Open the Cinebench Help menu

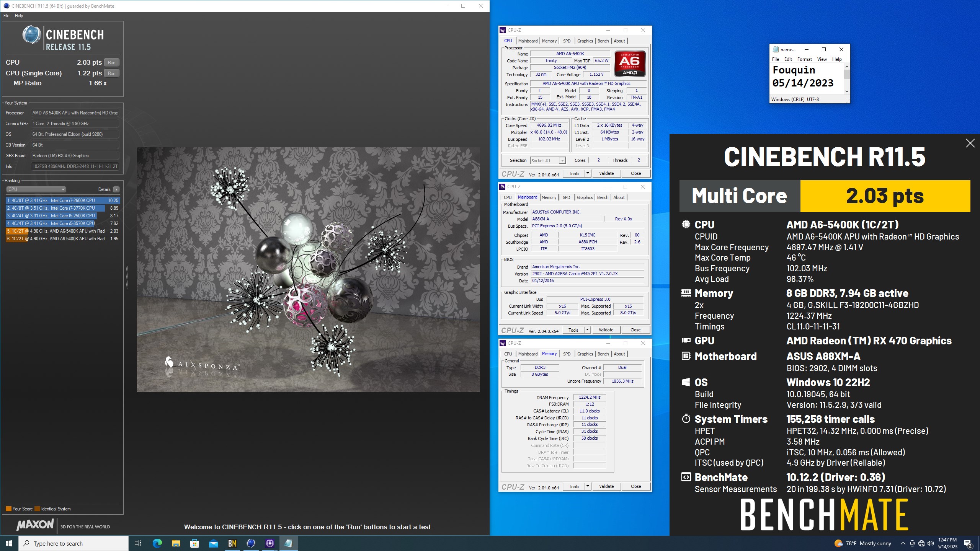[19, 16]
